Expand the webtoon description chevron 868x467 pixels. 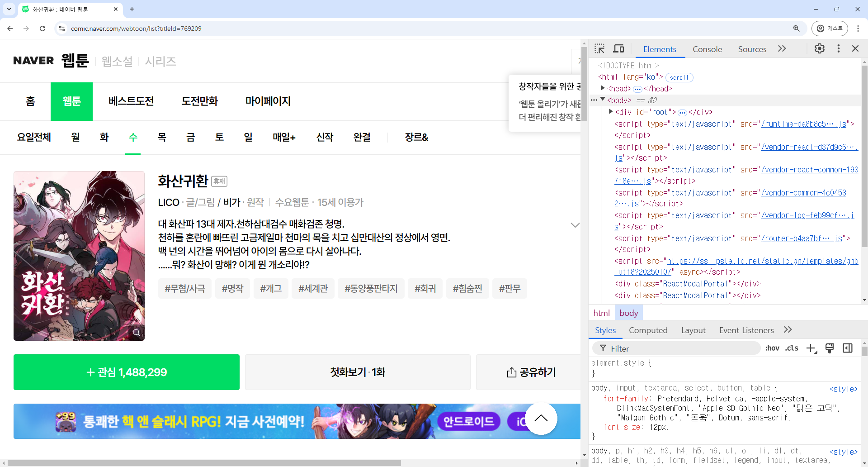(x=575, y=225)
